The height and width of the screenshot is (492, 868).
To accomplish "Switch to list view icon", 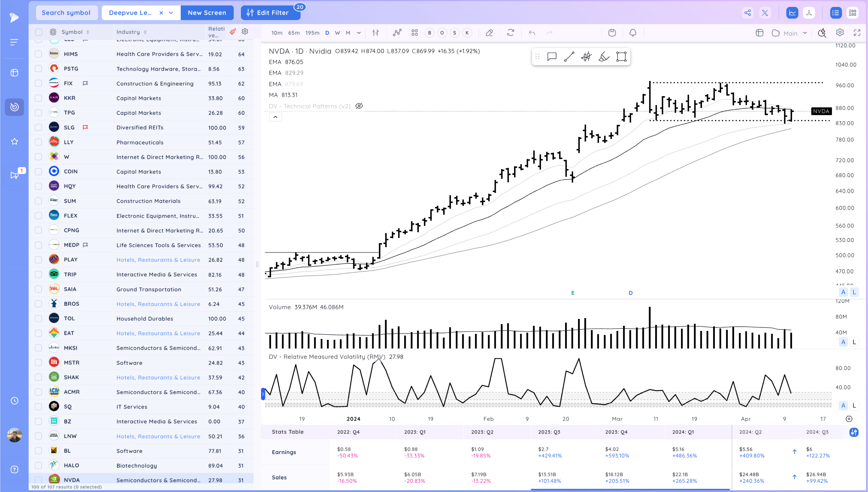I will point(835,13).
